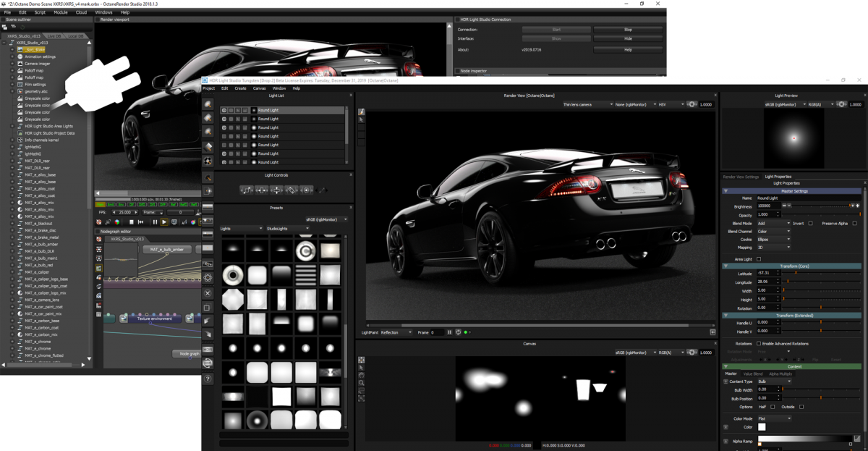Enable Advanced Rotations checkbox
This screenshot has width=868, height=451.
pyautogui.click(x=759, y=344)
